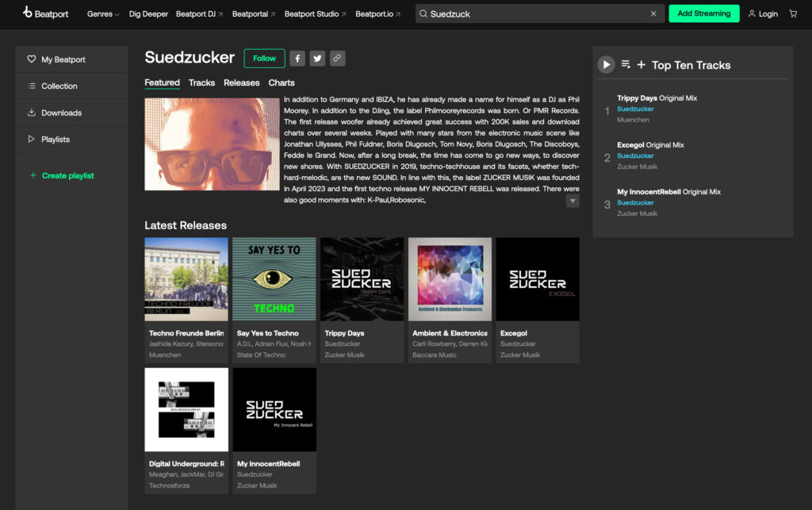Open Ambient & Electronica cover art

coord(450,279)
